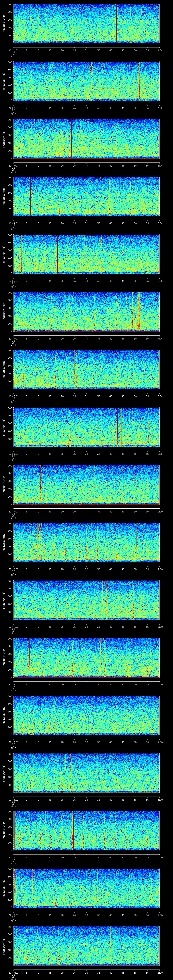Select the 22:08:00 spectrogram plot
This screenshot has width=173, height=980.
point(87,427)
